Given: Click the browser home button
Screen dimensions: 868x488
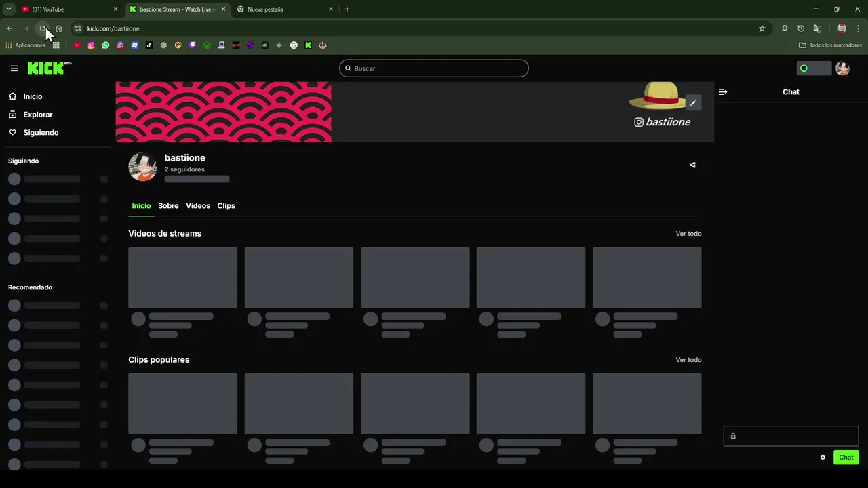Looking at the screenshot, I should (x=59, y=28).
